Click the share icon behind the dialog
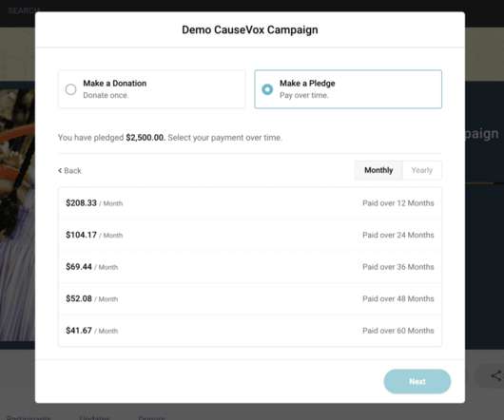 coord(496,375)
